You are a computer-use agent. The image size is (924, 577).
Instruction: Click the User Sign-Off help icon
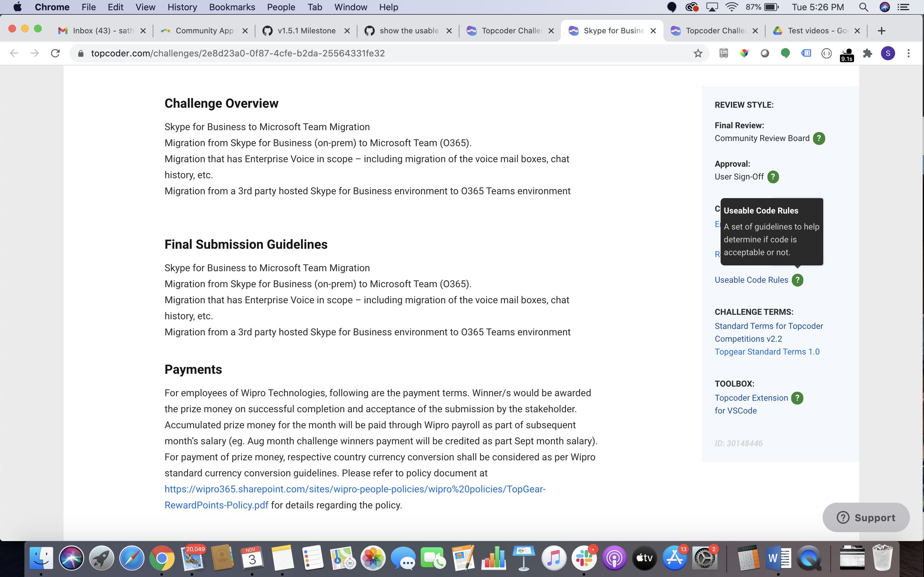click(x=773, y=177)
